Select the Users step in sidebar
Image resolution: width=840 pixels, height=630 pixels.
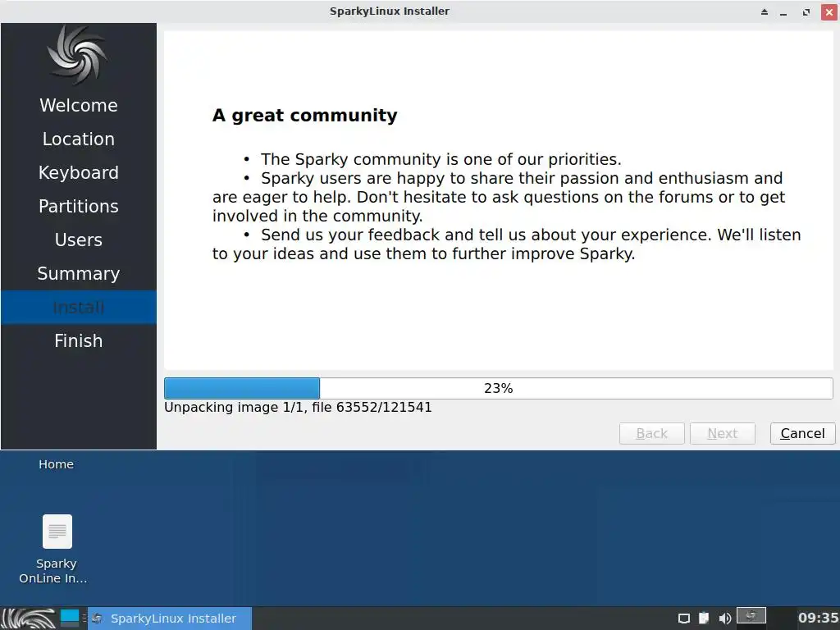pos(79,240)
